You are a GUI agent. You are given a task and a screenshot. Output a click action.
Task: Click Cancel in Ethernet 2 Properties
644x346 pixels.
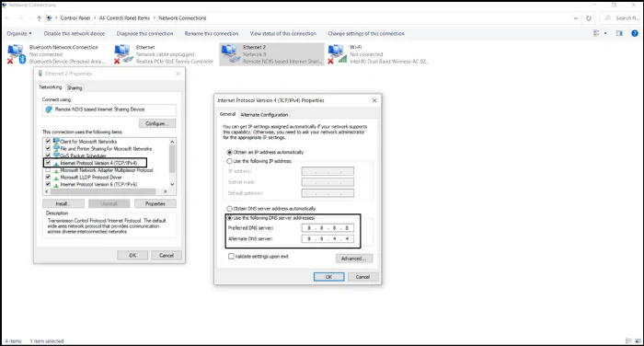[x=167, y=255]
